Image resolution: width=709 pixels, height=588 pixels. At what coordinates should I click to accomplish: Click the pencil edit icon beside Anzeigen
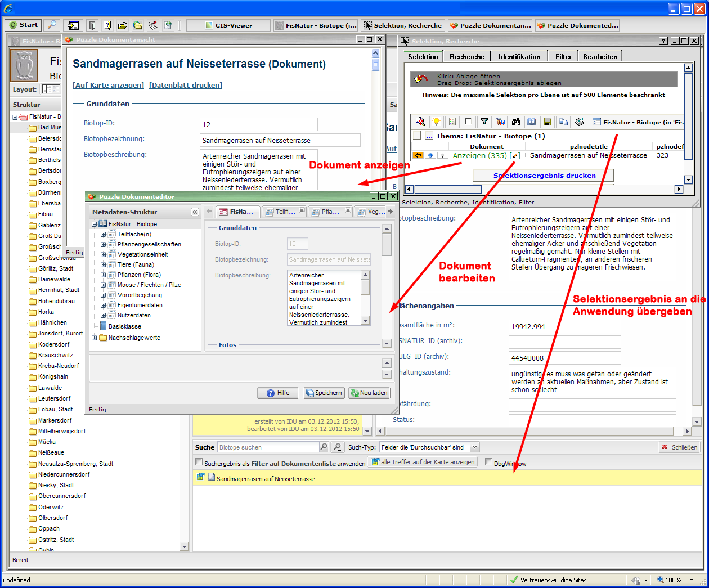tap(515, 156)
